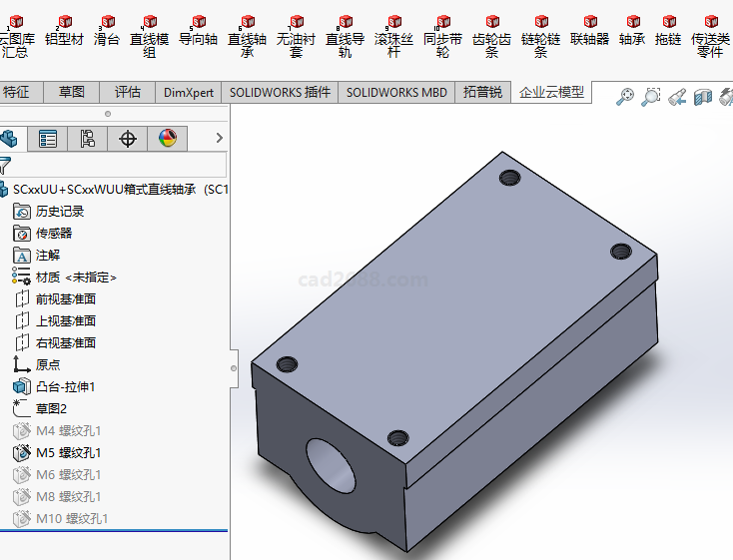Click the 前视基准面 plane item
Viewport: 733px width, 560px height.
65,298
